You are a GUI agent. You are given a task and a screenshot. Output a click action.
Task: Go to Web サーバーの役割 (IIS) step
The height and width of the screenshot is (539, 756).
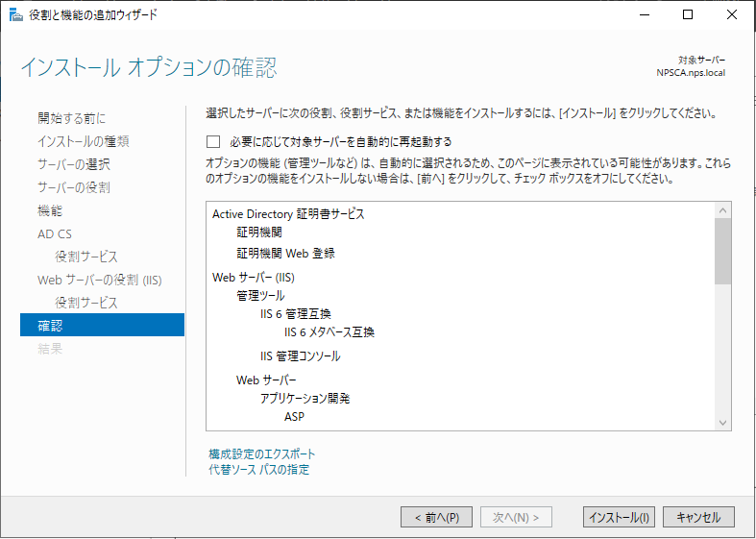pos(100,280)
